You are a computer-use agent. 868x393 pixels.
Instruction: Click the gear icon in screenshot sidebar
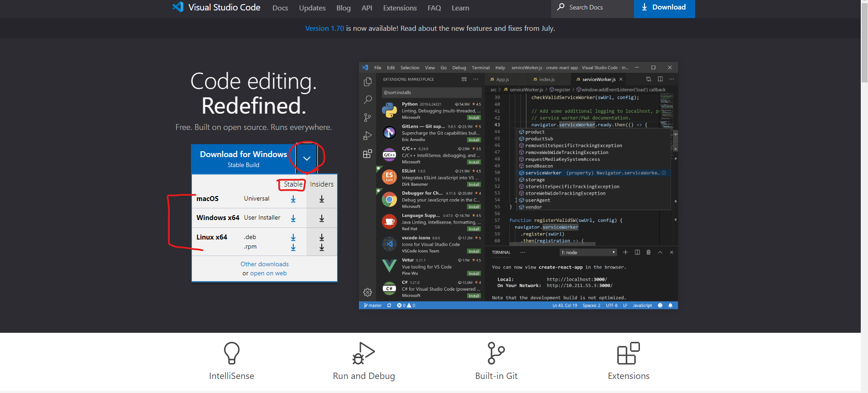[367, 292]
